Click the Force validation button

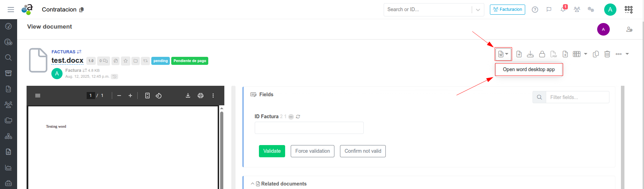(x=312, y=151)
